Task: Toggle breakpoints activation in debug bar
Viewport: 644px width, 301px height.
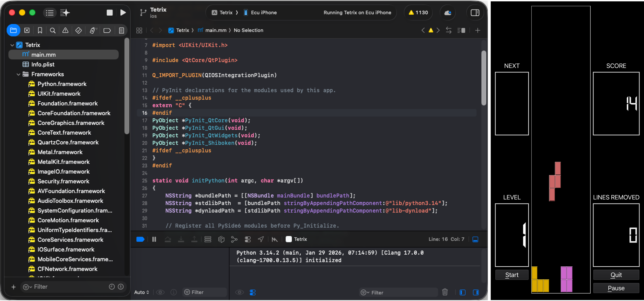Action: point(140,239)
